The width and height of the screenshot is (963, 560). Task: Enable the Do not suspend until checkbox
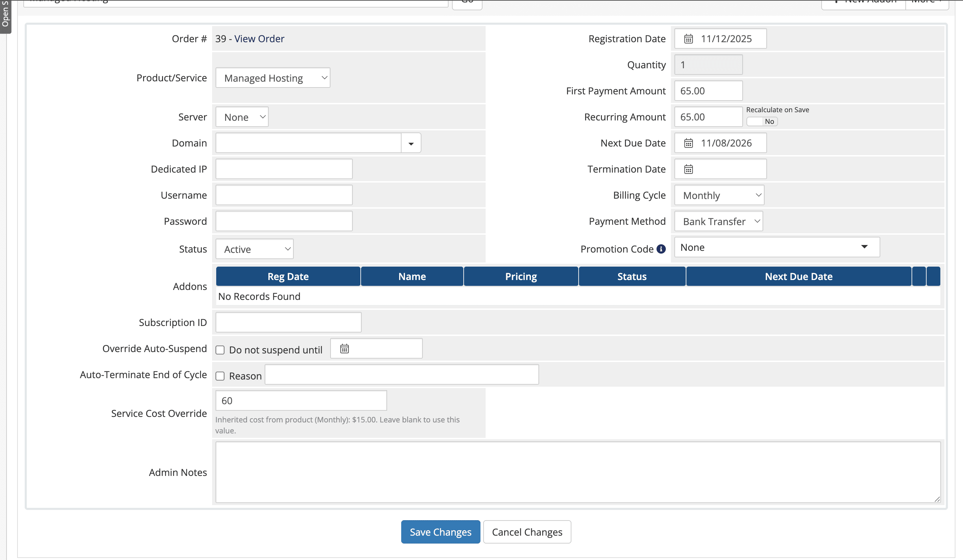220,350
